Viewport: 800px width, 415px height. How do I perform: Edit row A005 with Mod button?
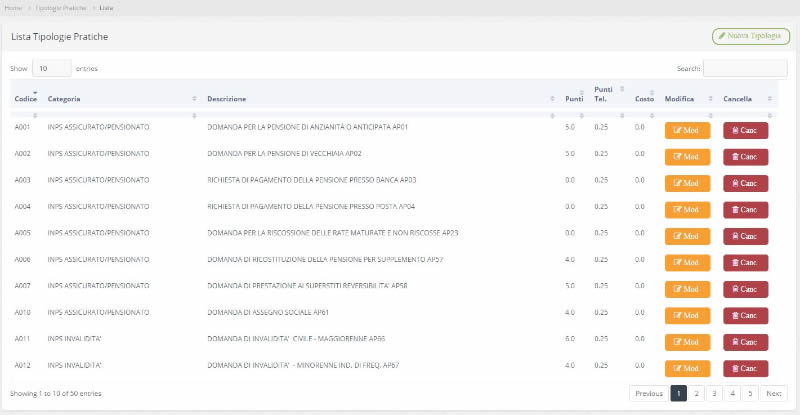click(687, 236)
